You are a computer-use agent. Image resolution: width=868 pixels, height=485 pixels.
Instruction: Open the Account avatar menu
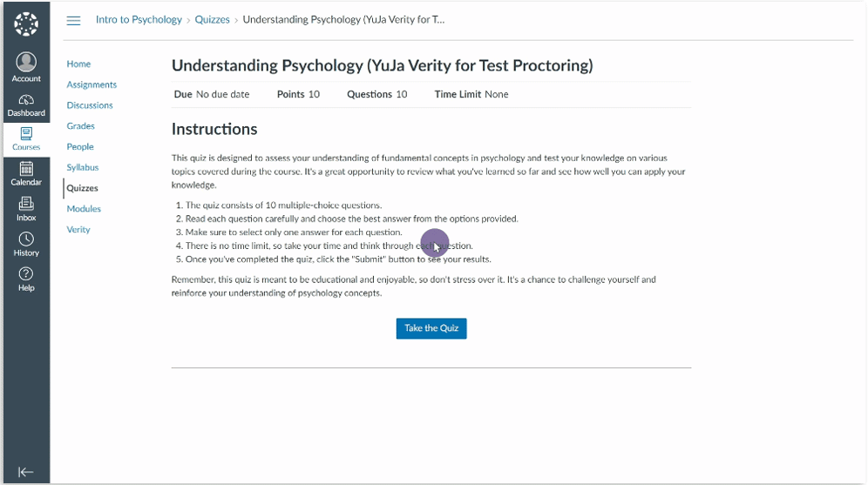26,62
